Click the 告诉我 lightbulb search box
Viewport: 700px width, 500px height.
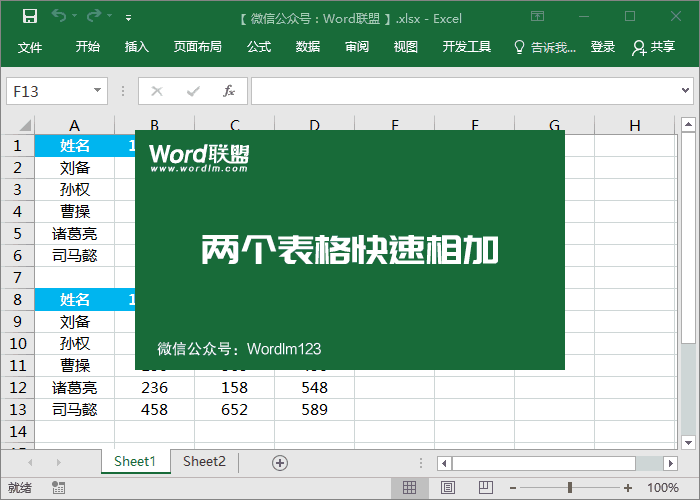[545, 47]
